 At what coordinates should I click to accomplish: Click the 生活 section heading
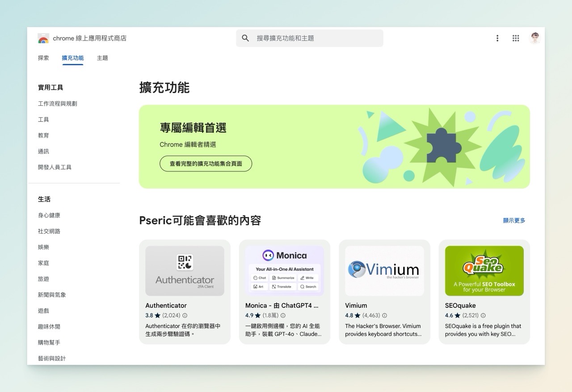tap(44, 200)
